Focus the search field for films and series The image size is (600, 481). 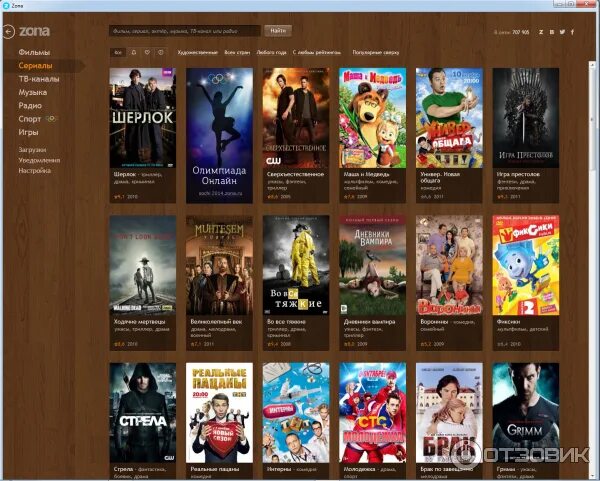tap(185, 31)
